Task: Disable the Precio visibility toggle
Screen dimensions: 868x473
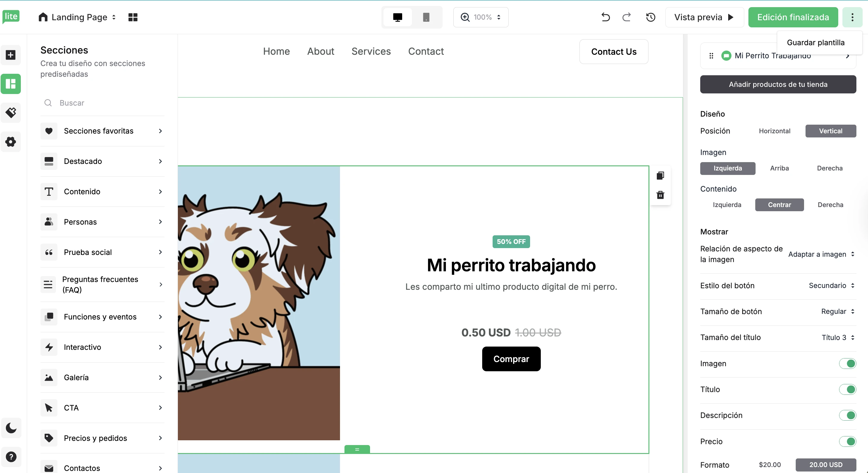Action: (x=848, y=441)
